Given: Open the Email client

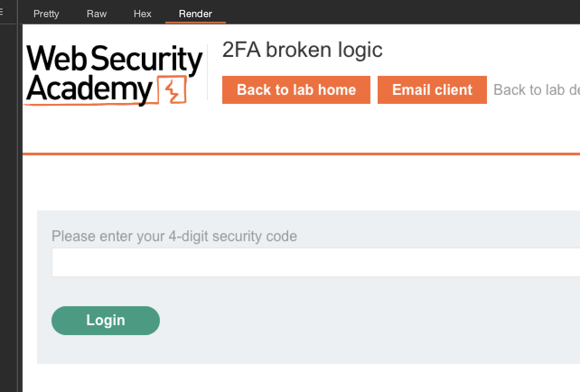Looking at the screenshot, I should tap(432, 90).
